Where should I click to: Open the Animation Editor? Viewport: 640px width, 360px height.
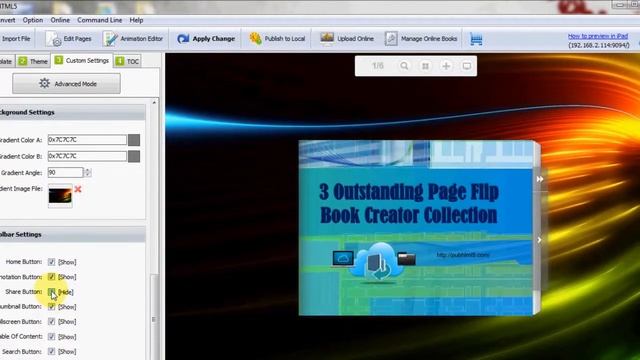click(133, 39)
